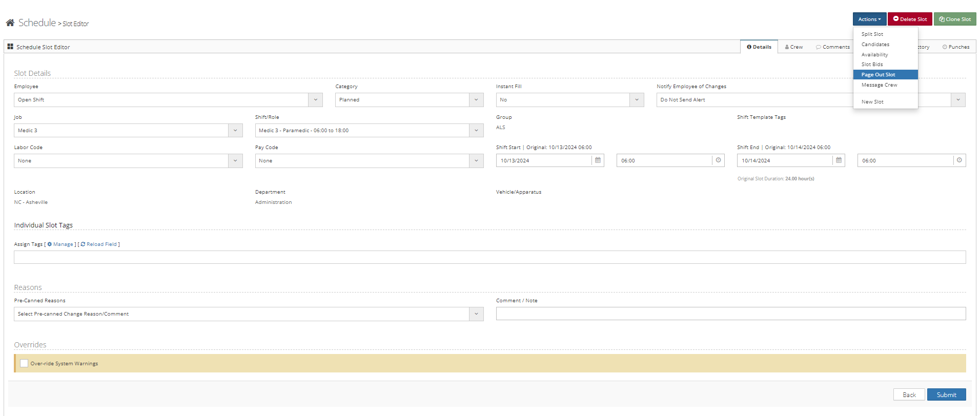Select Page Out Slot from Actions menu
This screenshot has height=416, width=980.
(x=878, y=75)
